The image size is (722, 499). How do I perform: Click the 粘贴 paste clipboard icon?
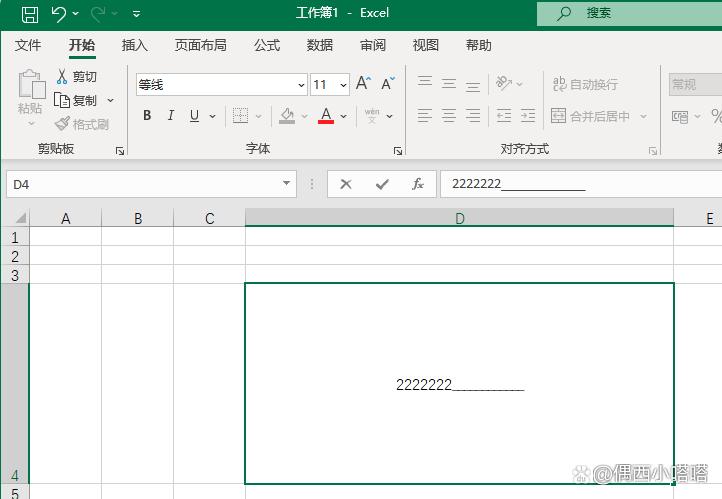31,84
